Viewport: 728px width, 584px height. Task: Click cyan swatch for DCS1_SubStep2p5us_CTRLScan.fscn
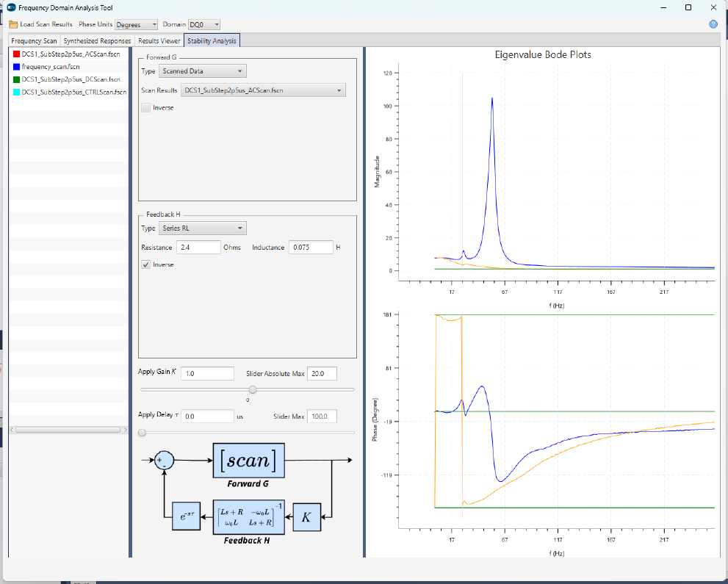(x=16, y=93)
